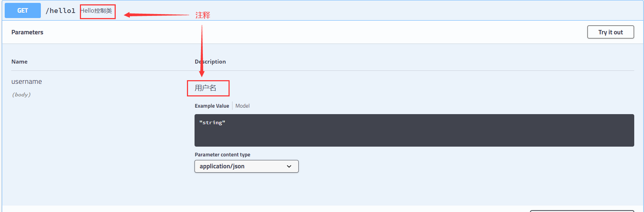
Task: Click the "string" example value code block
Action: click(414, 130)
